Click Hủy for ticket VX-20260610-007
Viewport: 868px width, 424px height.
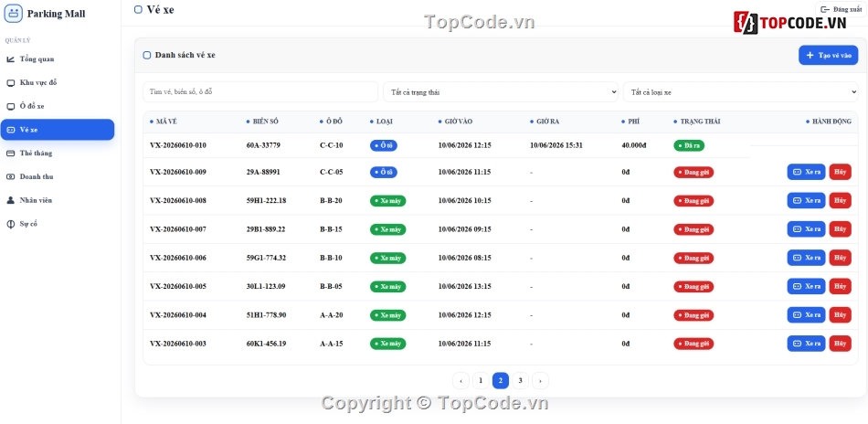841,229
